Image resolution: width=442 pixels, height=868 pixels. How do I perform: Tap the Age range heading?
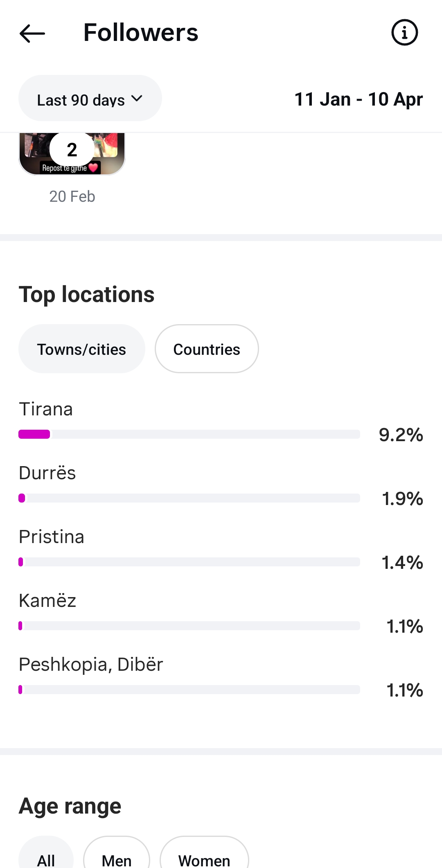(70, 806)
